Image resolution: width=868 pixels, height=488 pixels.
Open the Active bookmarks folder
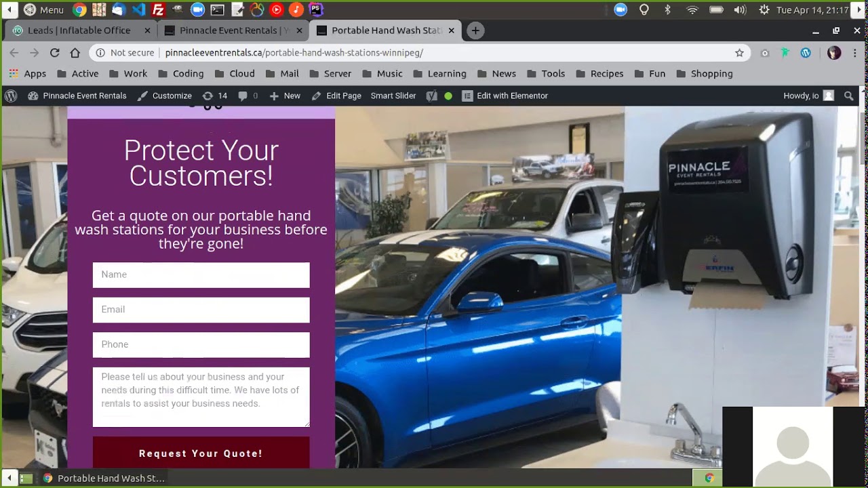coord(78,73)
